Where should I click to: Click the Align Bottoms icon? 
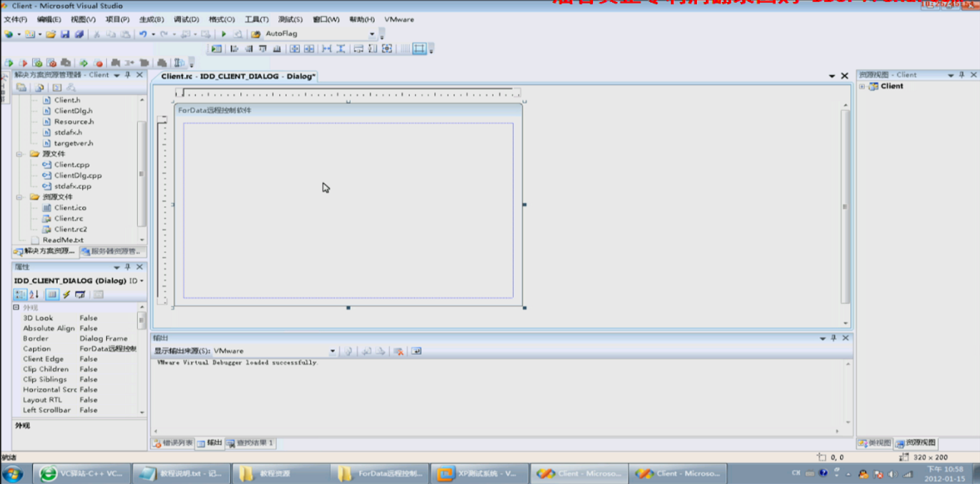(277, 49)
